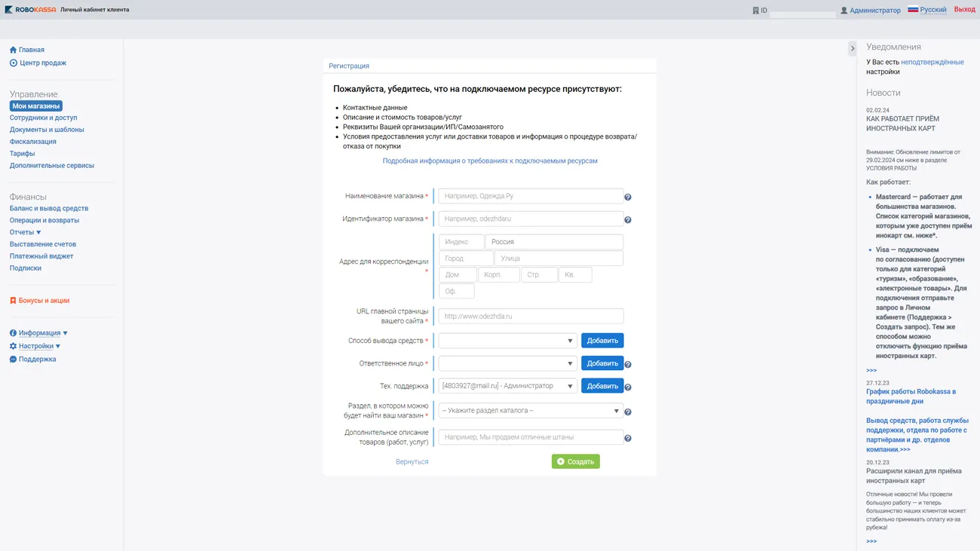Click Добавить next to Способ вывода средств
This screenshot has width=980, height=551.
602,341
